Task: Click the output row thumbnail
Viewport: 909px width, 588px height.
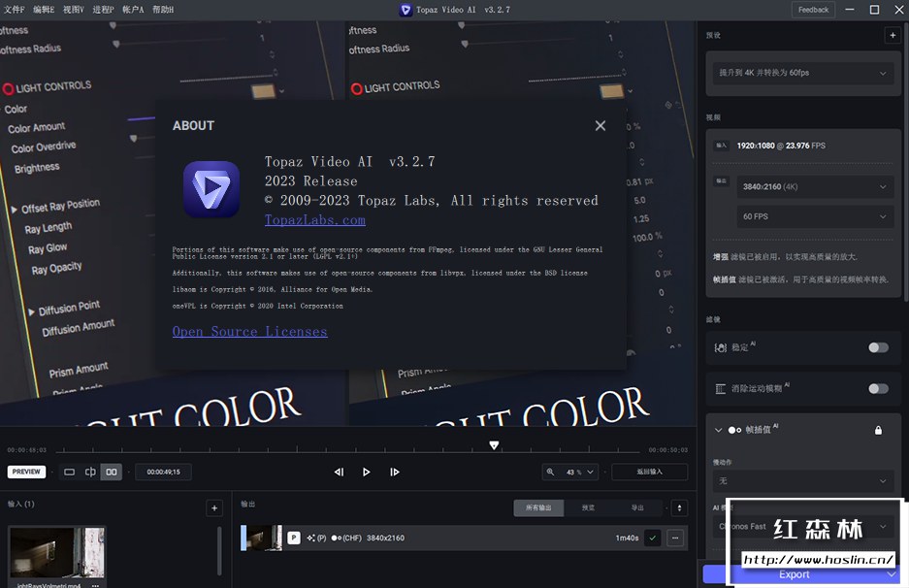Action: 264,538
